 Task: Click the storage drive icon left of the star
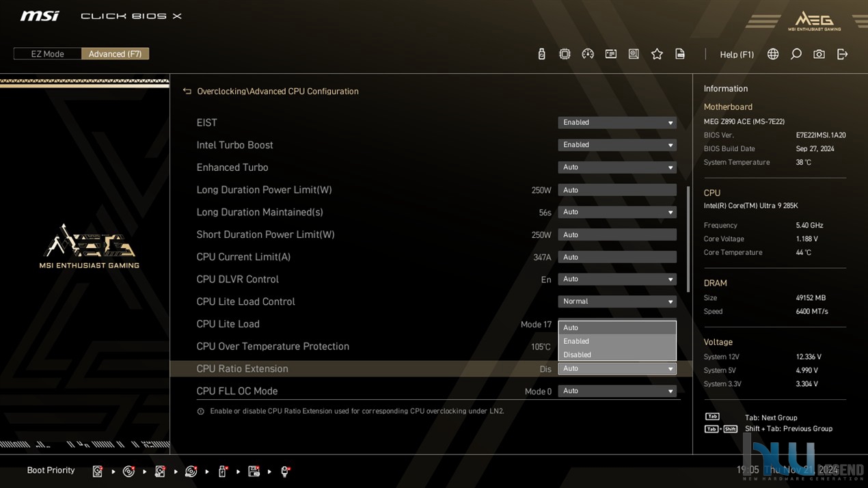(x=634, y=54)
